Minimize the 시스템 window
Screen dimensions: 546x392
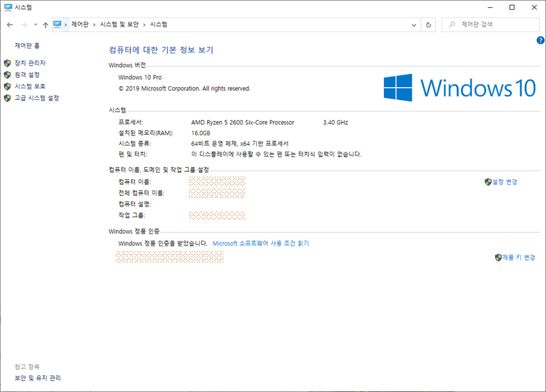pos(490,7)
